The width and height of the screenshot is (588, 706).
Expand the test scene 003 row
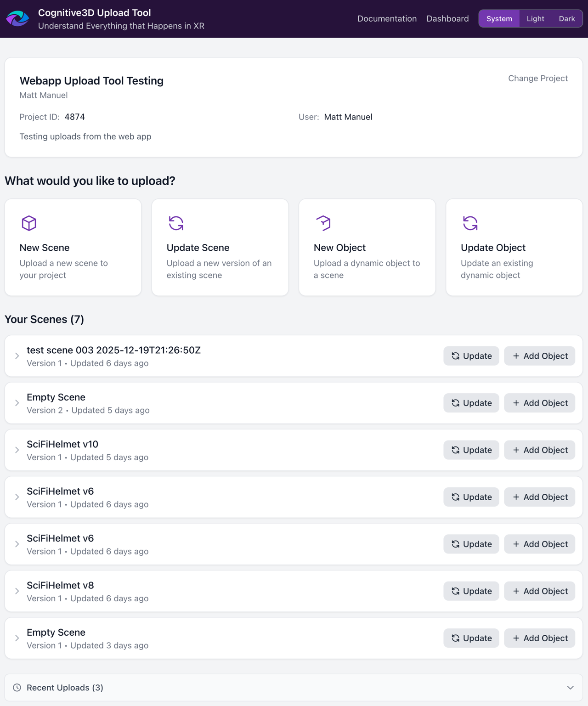point(17,356)
